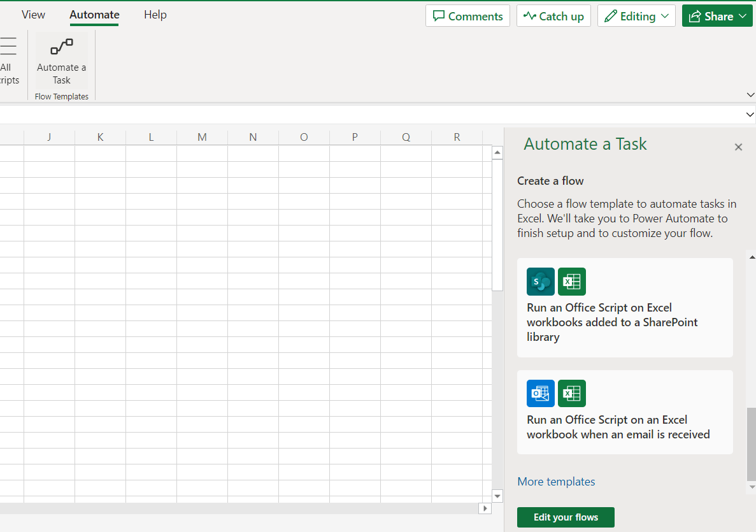
Task: Open the Automate a Task flow icon
Action: pyautogui.click(x=62, y=47)
